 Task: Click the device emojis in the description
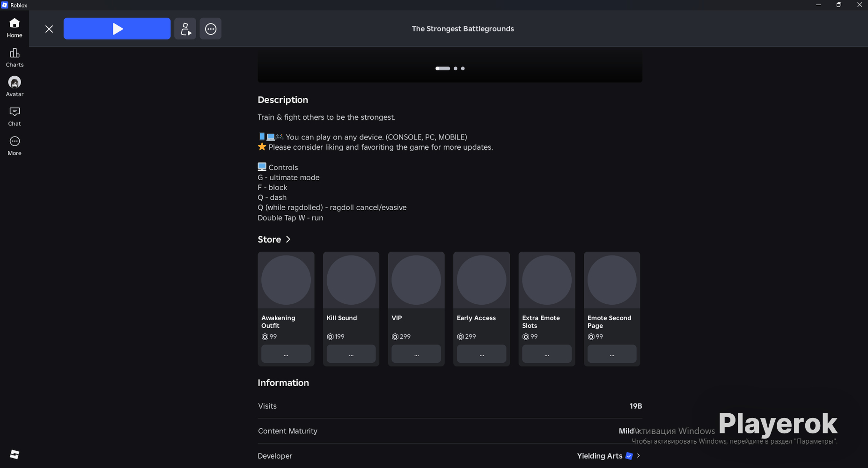click(271, 137)
